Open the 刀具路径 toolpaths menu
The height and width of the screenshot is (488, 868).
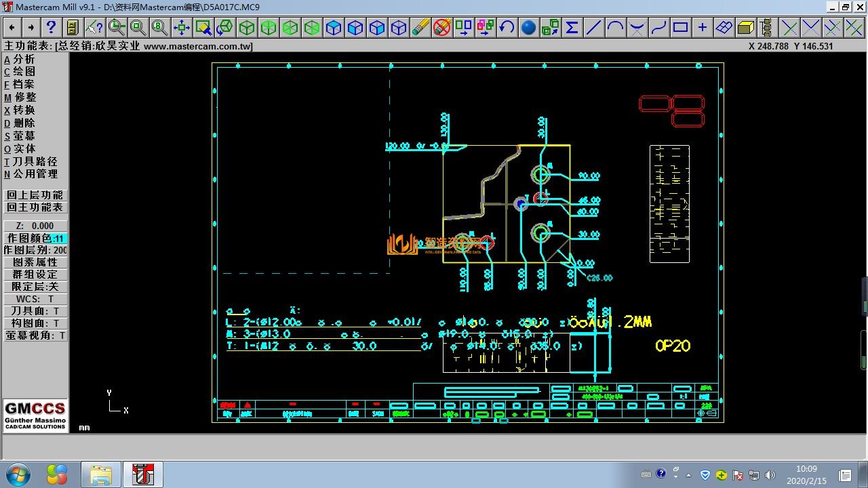tap(34, 161)
